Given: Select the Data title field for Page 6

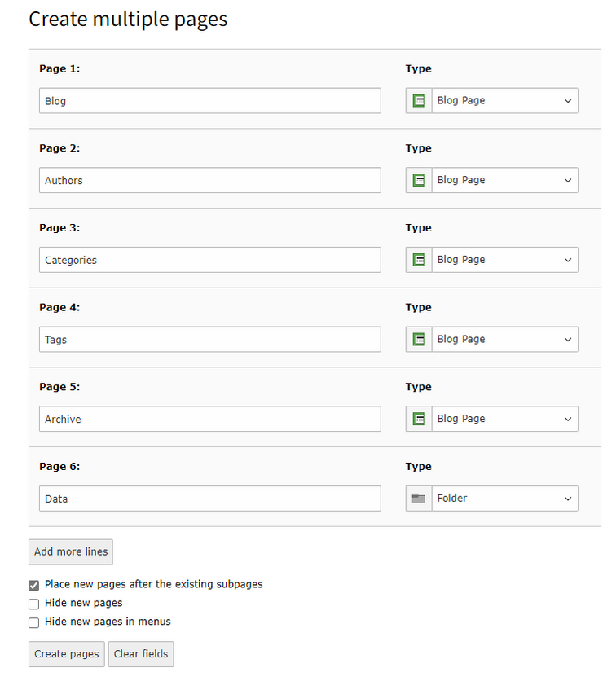Looking at the screenshot, I should [x=210, y=499].
